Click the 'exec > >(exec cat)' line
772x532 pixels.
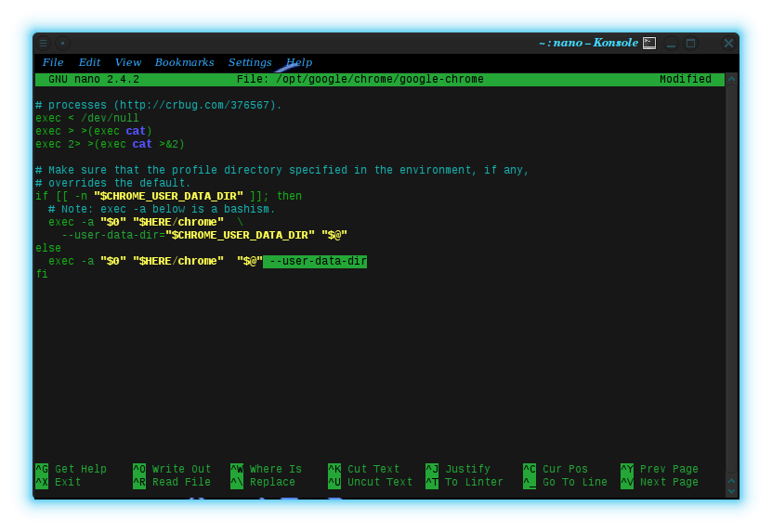point(94,131)
